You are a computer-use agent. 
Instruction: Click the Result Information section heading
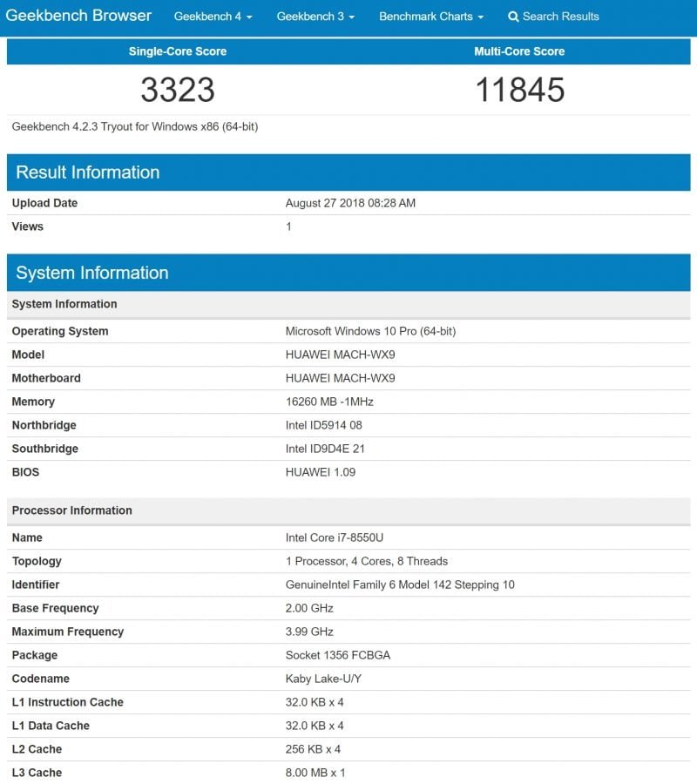point(88,172)
